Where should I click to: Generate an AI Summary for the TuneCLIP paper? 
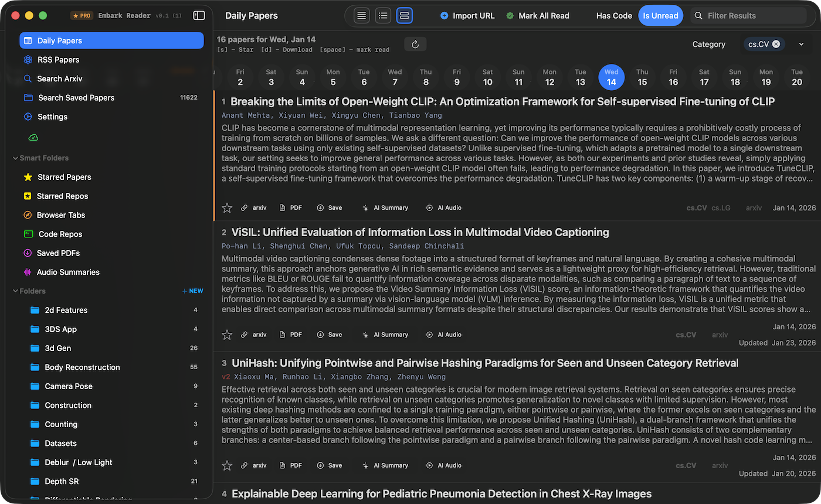pos(385,207)
